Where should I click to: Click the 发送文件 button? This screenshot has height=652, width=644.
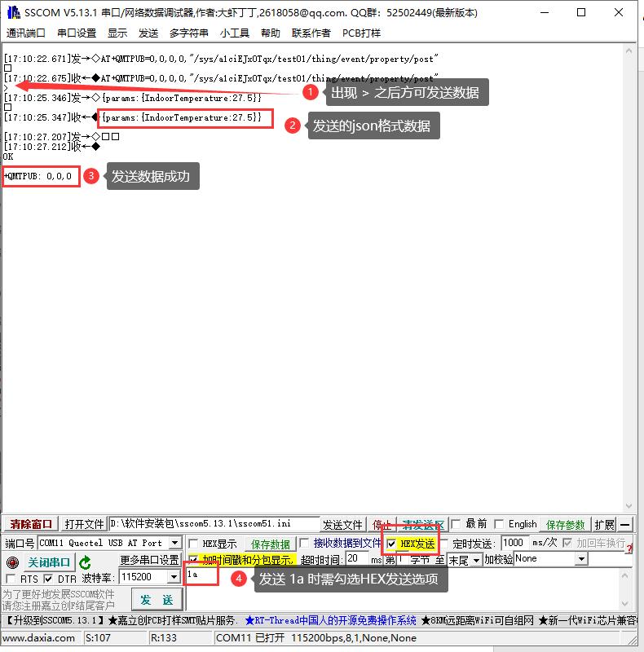[x=343, y=524]
